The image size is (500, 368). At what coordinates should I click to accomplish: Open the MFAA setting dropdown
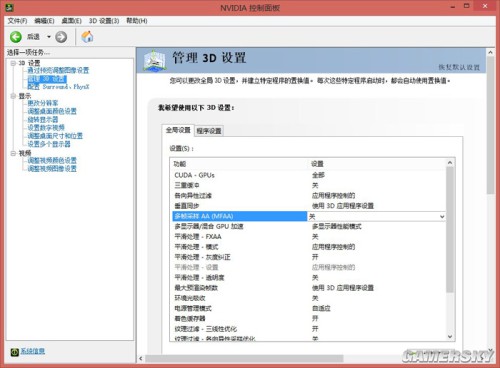442,217
